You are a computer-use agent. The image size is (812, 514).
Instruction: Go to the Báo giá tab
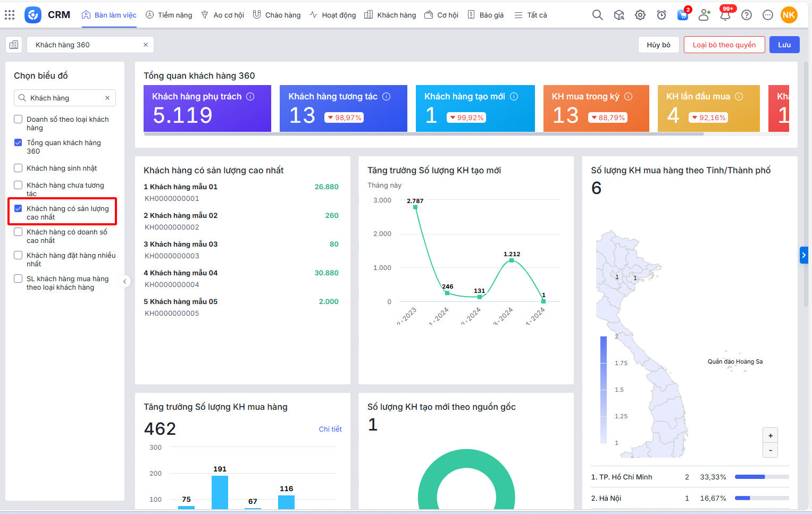coord(485,15)
